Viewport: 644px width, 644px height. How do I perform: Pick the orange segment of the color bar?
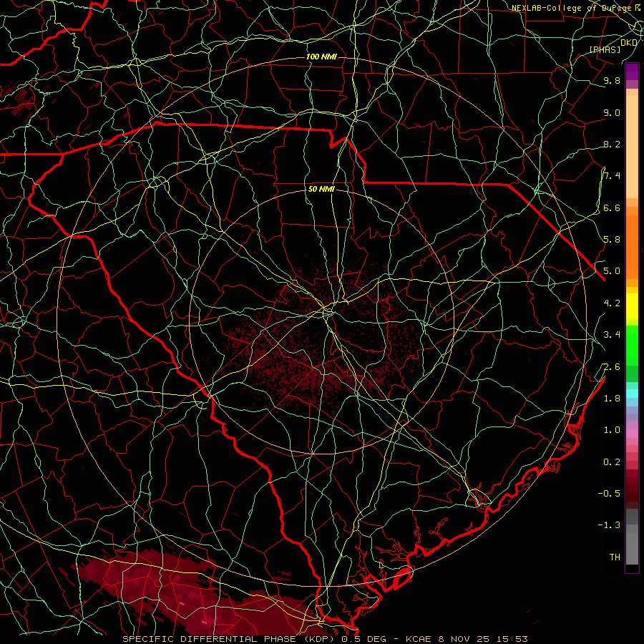pos(632,246)
